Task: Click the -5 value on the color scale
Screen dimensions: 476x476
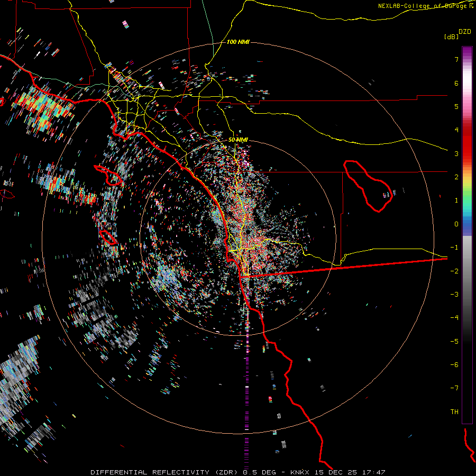Action: pyautogui.click(x=454, y=342)
